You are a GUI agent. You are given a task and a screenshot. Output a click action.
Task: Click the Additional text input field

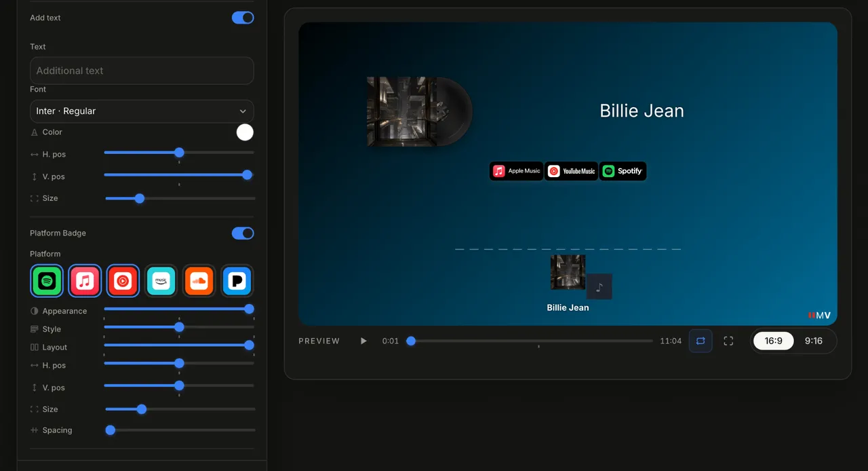pyautogui.click(x=142, y=71)
